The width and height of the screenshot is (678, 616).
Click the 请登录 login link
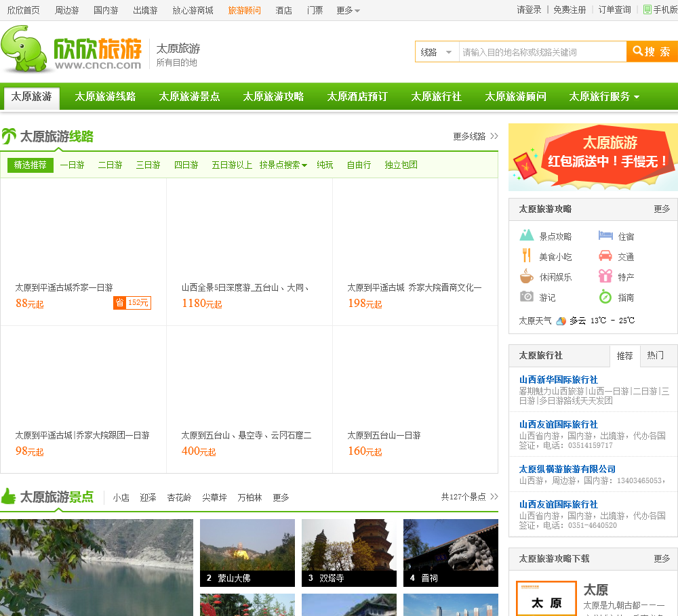click(529, 10)
